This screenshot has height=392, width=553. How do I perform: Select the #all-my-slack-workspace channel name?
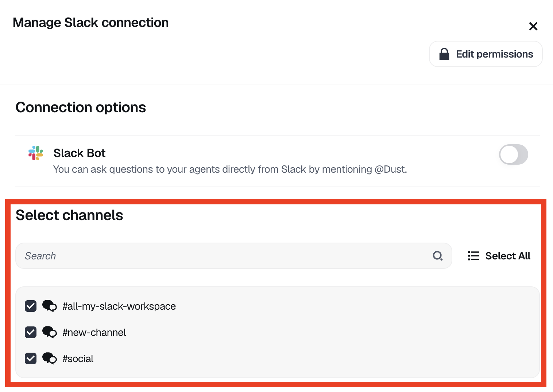119,306
